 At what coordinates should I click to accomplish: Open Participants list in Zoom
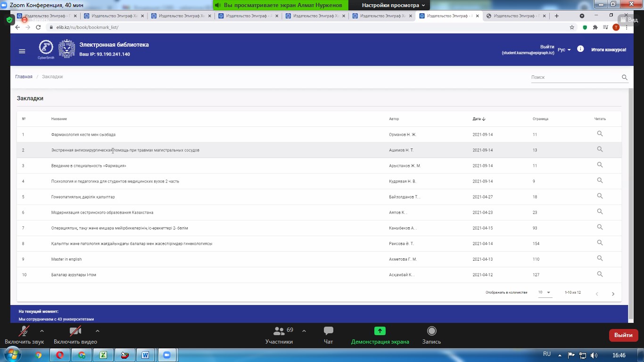279,335
